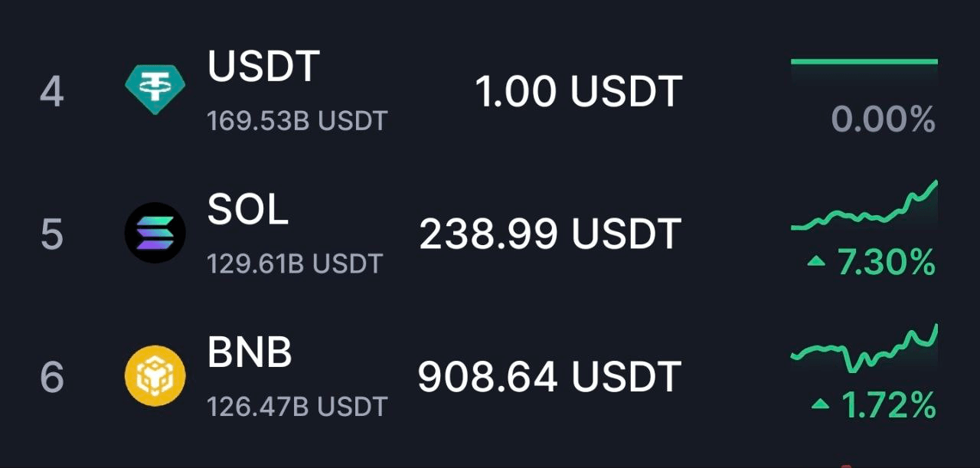Screen dimensions: 980x468
Task: Tap the yellow BNB coin icon
Action: (155, 375)
